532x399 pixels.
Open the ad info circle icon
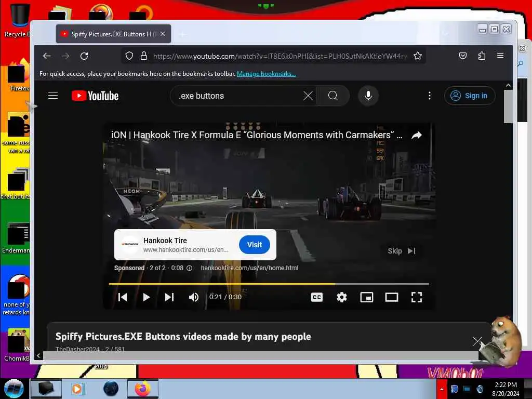click(189, 268)
